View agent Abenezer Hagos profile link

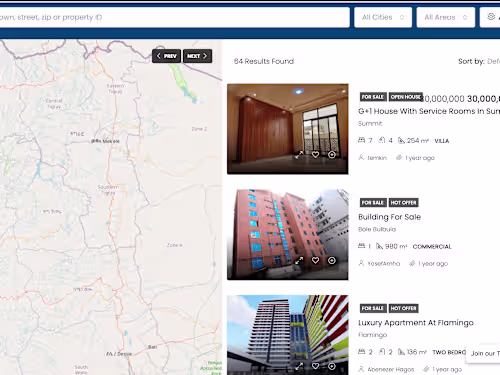pos(391,369)
